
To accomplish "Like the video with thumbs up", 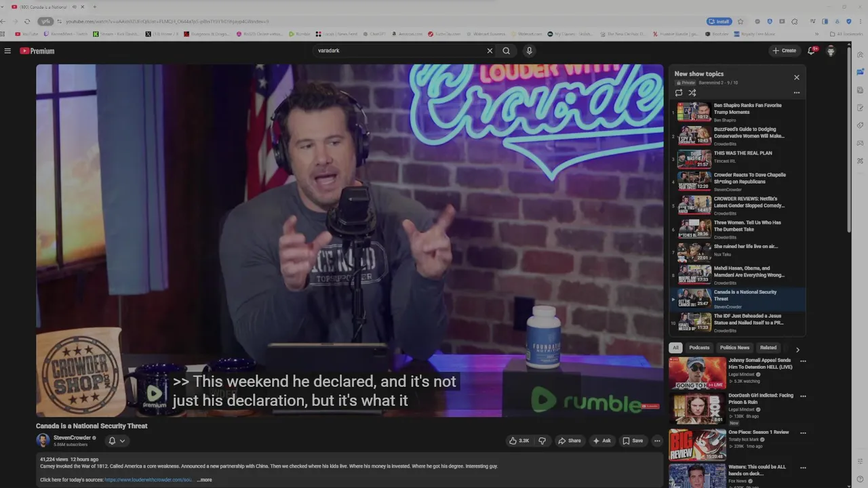I will (519, 441).
